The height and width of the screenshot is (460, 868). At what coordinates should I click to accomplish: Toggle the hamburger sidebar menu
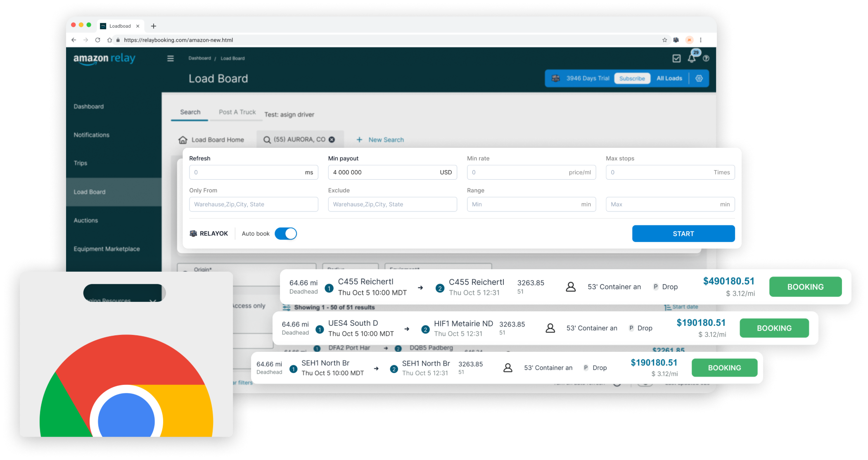(171, 58)
